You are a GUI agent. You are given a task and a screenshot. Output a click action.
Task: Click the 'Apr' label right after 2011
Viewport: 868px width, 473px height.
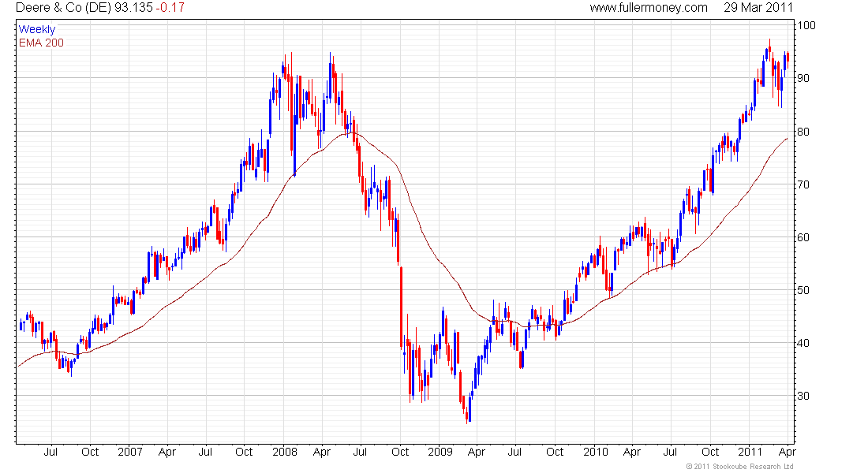coord(788,452)
